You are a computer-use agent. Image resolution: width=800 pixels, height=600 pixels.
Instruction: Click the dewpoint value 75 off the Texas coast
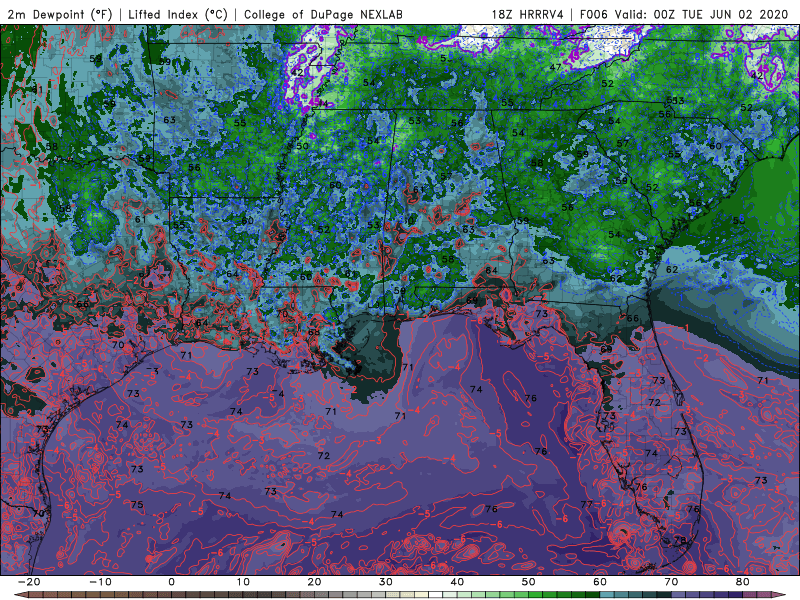[137, 505]
